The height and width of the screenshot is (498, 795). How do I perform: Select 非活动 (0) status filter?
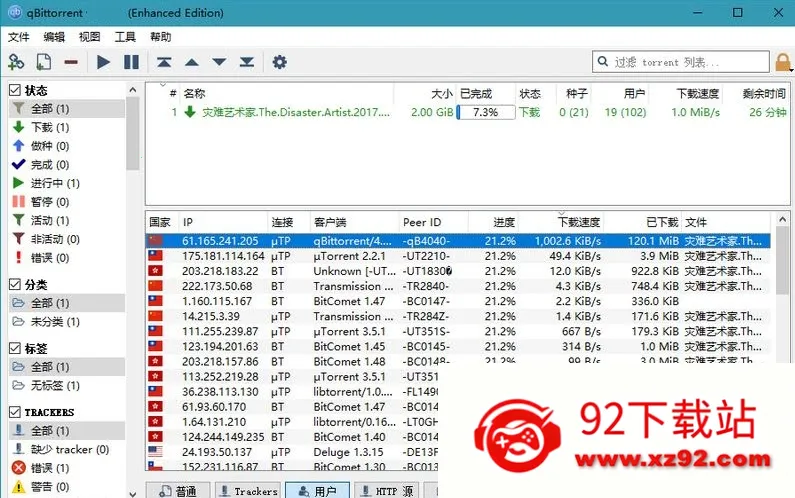66,239
